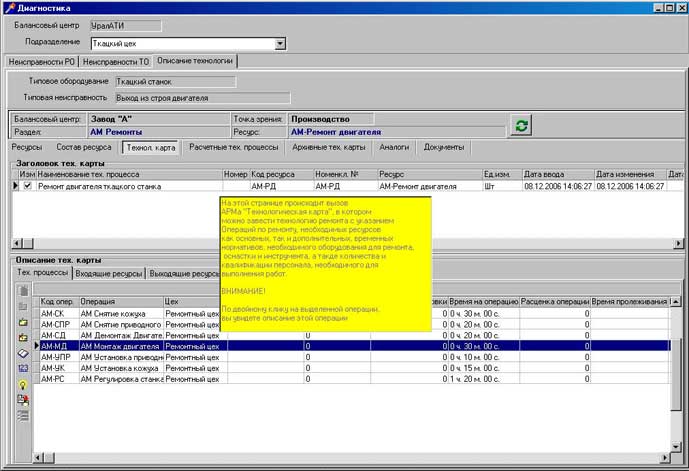
Task: Click the Наименование тех. процесса column header
Action: click(x=129, y=174)
